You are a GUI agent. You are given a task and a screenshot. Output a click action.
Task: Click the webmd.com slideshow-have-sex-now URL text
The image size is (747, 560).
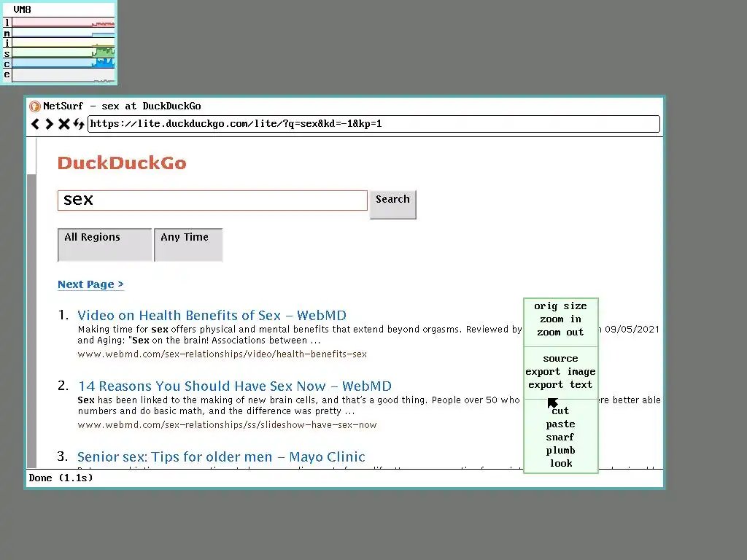(x=228, y=425)
